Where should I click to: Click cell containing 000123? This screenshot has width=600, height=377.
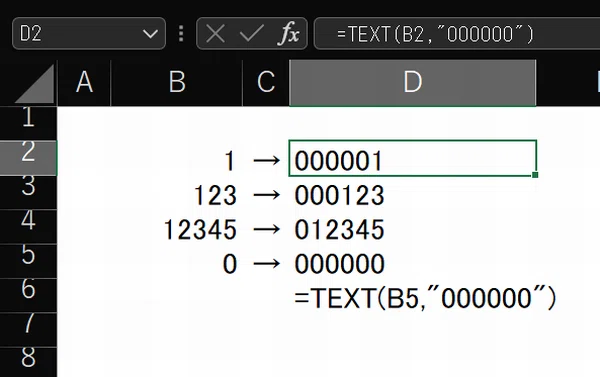coord(412,195)
